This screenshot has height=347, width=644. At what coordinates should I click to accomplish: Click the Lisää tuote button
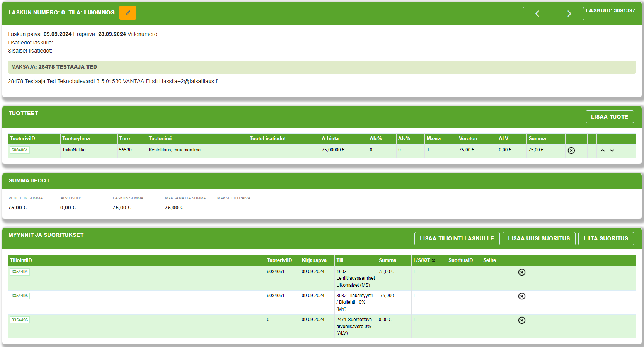(x=610, y=117)
